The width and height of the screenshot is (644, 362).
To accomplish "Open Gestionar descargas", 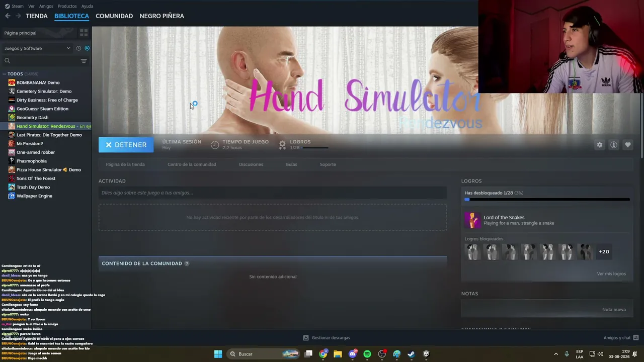I will tap(327, 338).
